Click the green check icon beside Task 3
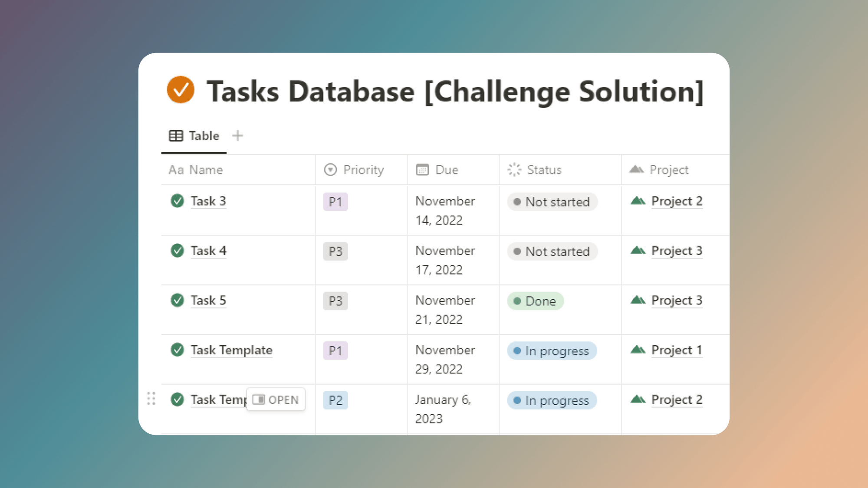868x488 pixels. 177,201
